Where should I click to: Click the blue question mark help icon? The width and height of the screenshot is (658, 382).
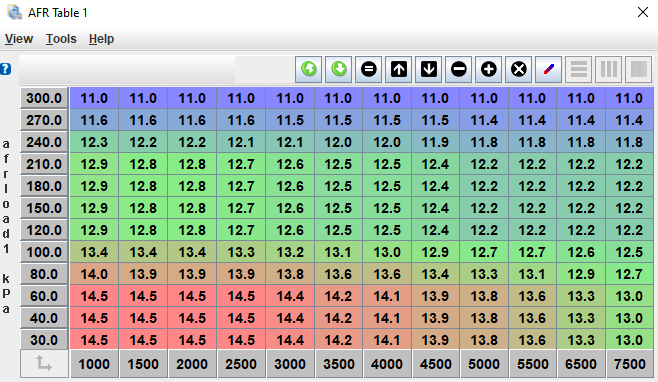(x=5, y=69)
